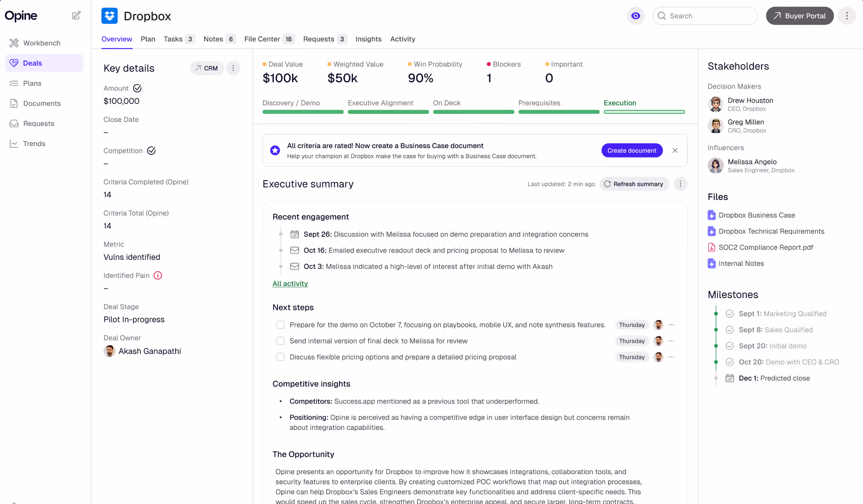
Task: Toggle the eye visibility button
Action: (635, 16)
